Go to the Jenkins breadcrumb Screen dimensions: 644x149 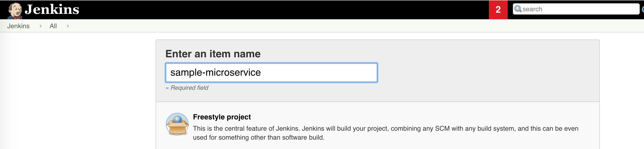click(x=18, y=26)
